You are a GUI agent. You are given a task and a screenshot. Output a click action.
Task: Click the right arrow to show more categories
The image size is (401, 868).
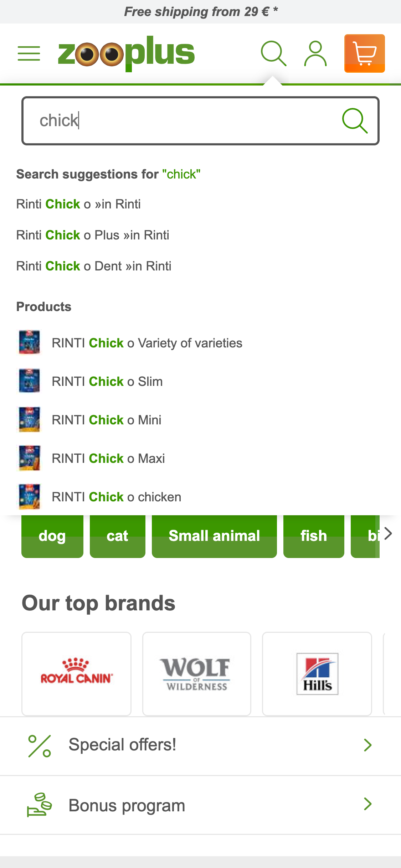click(x=388, y=533)
